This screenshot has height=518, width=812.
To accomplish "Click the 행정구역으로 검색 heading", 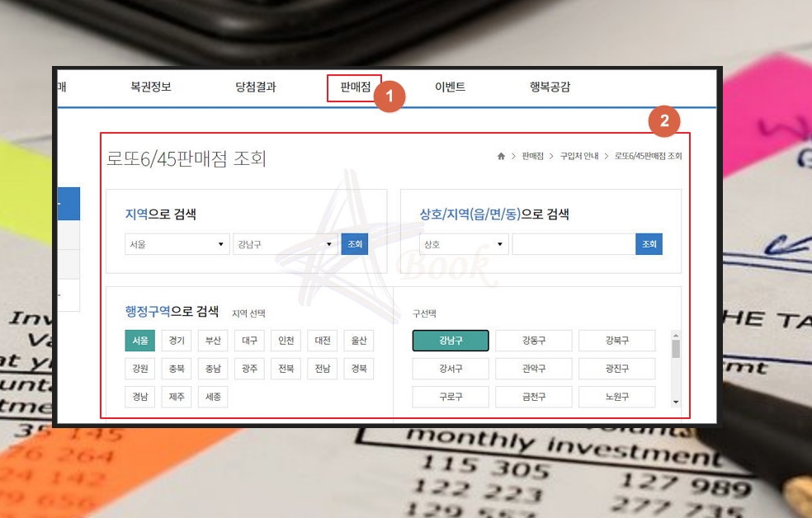I will (172, 311).
